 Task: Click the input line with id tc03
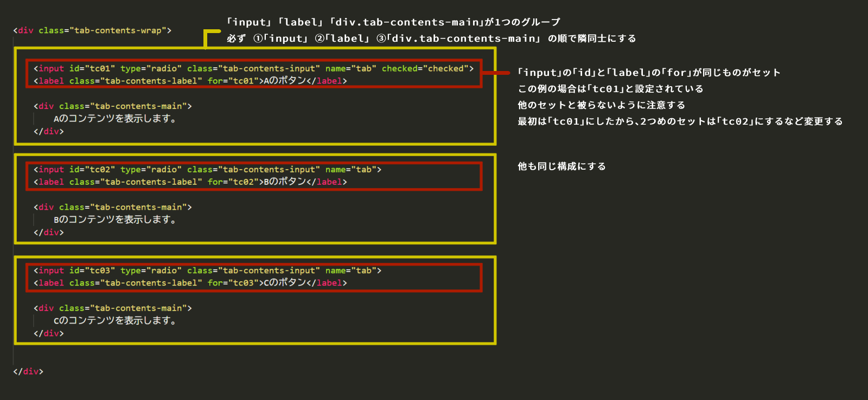coord(207,270)
